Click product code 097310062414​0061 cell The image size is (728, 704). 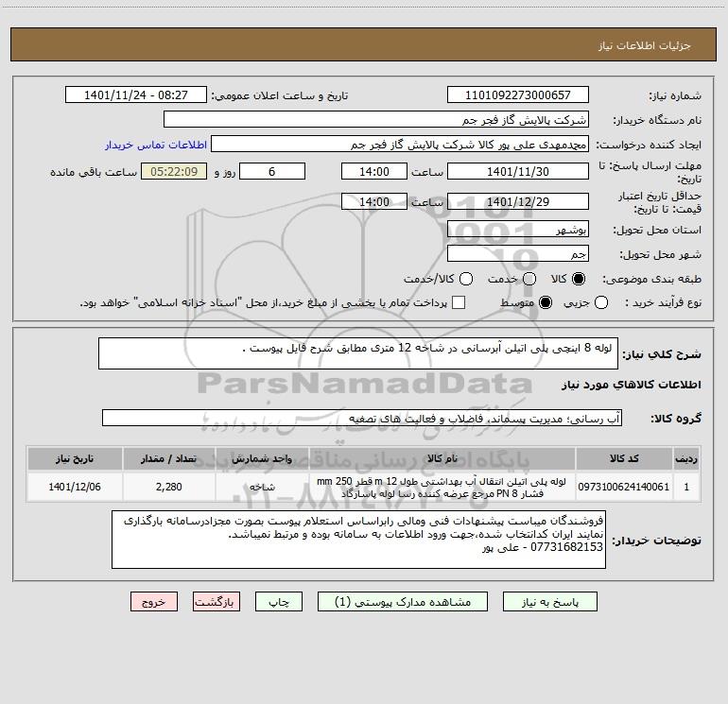tap(624, 487)
